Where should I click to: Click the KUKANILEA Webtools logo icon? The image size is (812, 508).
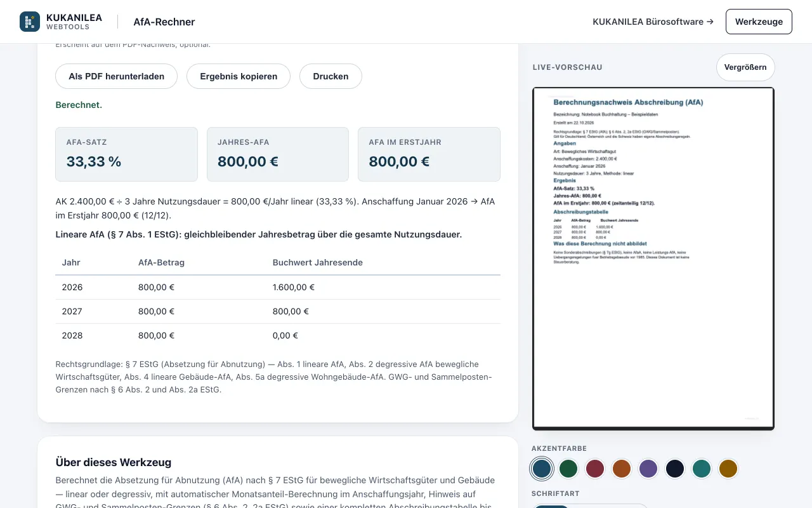(30, 22)
